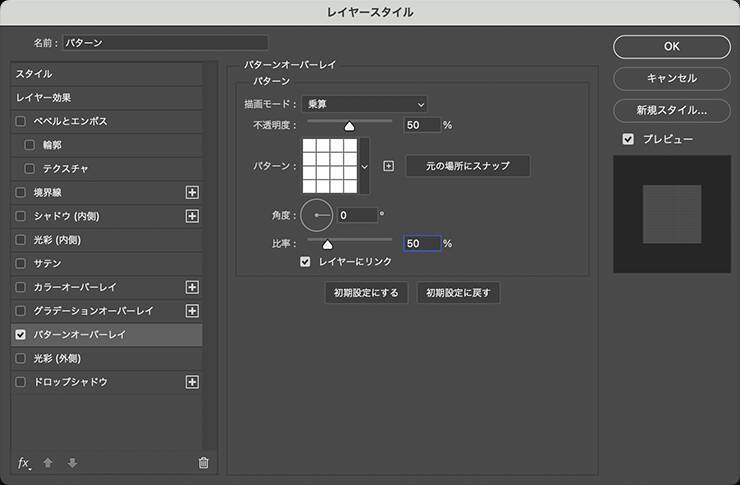This screenshot has width=740, height=485.
Task: Toggle the プレビュー checkbox
Action: 628,139
